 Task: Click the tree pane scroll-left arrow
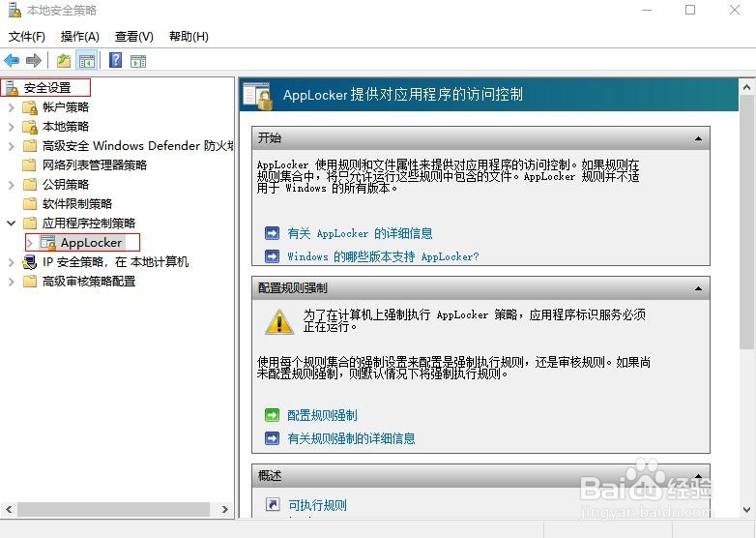click(9, 509)
